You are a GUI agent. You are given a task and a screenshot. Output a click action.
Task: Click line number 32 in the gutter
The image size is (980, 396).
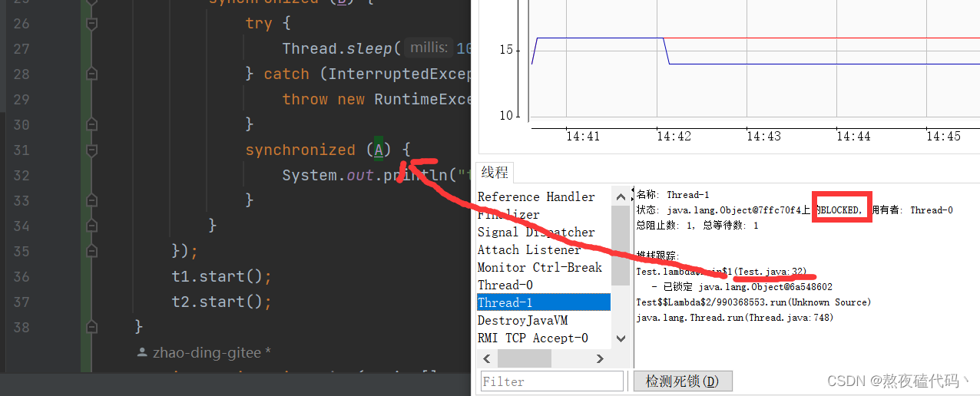tap(22, 175)
